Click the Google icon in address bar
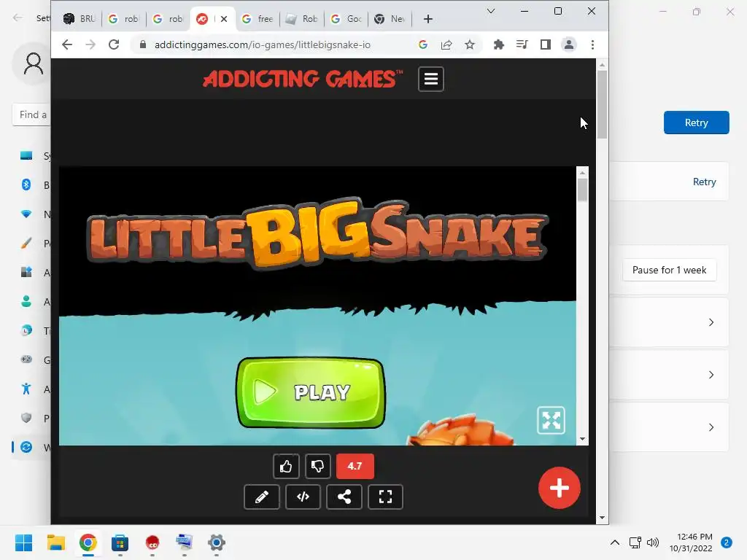747x560 pixels. [423, 44]
